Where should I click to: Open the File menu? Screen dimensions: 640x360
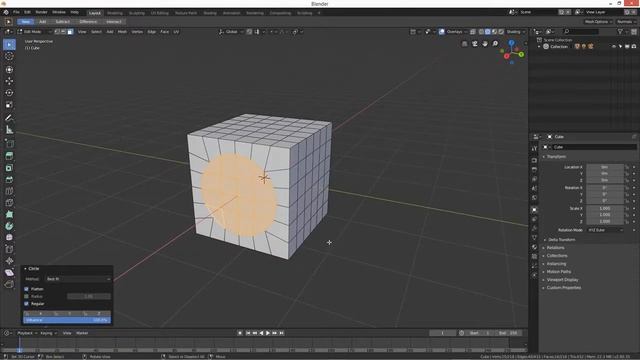tap(16, 12)
